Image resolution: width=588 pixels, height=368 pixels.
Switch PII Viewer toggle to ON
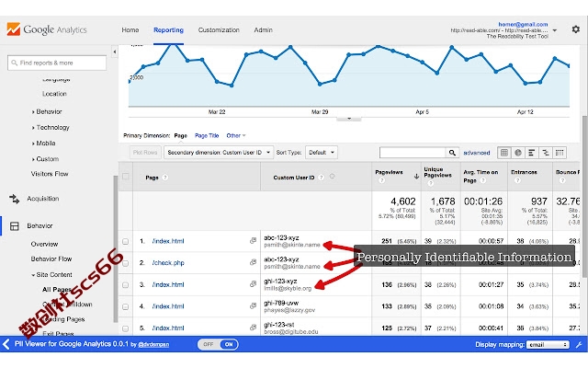(x=229, y=344)
